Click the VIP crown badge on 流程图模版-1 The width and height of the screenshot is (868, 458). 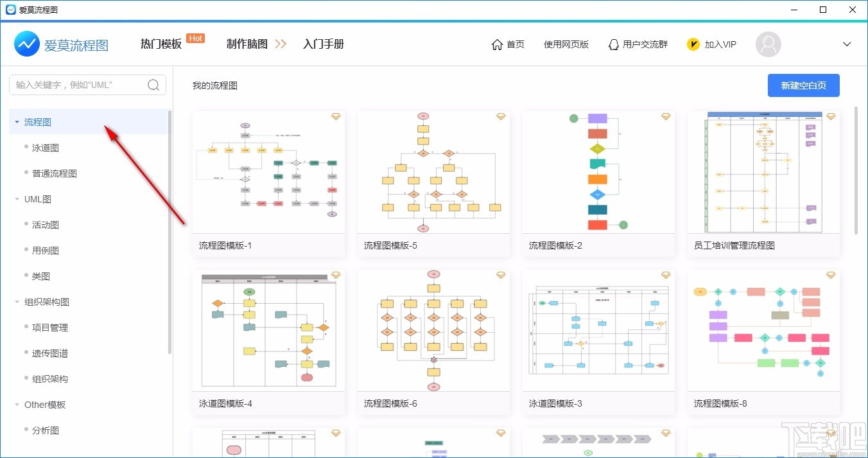(336, 116)
